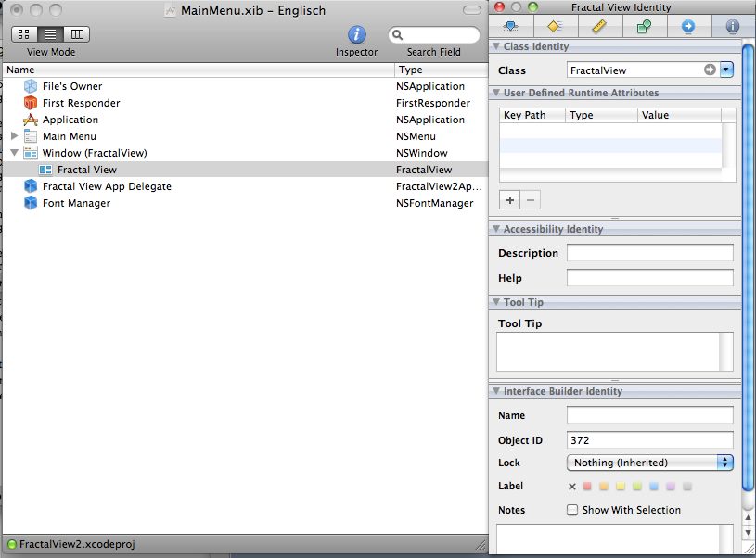The height and width of the screenshot is (558, 756).
Task: Choose the red label color
Action: pyautogui.click(x=586, y=487)
